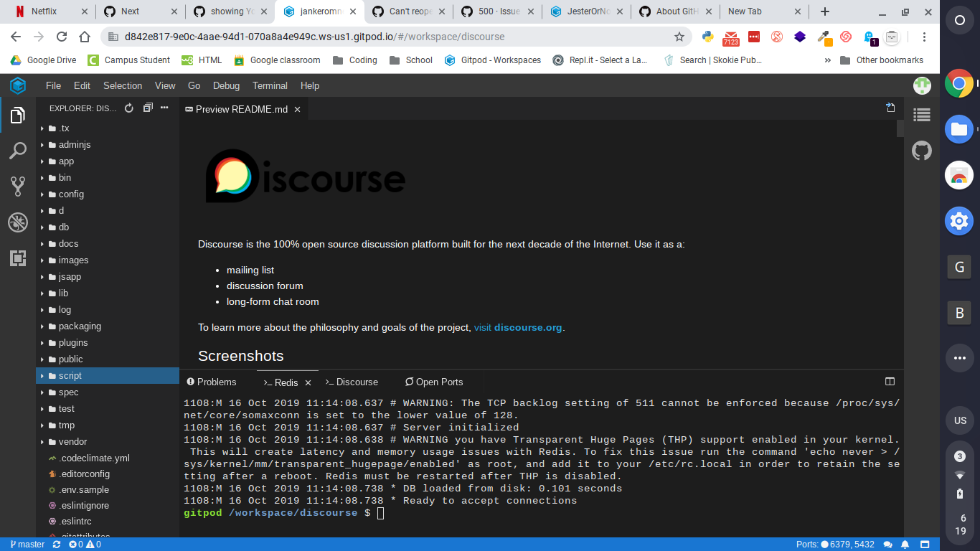Open the Source Control view

[18, 187]
